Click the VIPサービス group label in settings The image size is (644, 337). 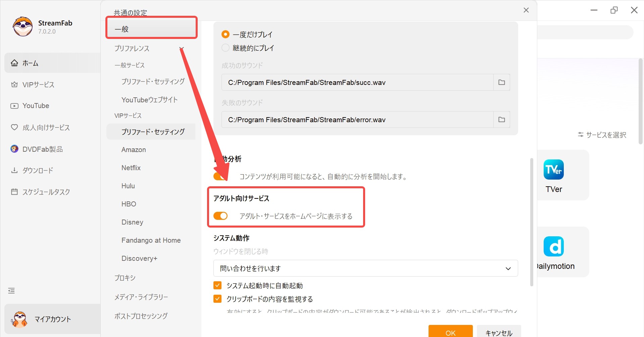[x=128, y=115]
